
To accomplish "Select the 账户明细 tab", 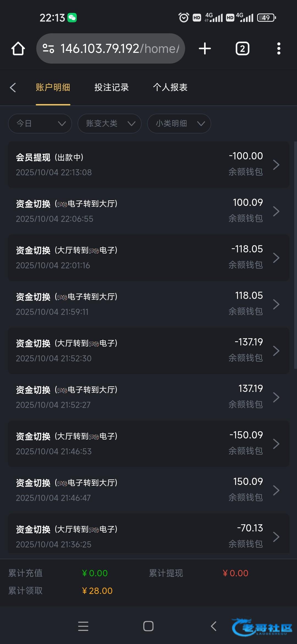I will [x=53, y=88].
